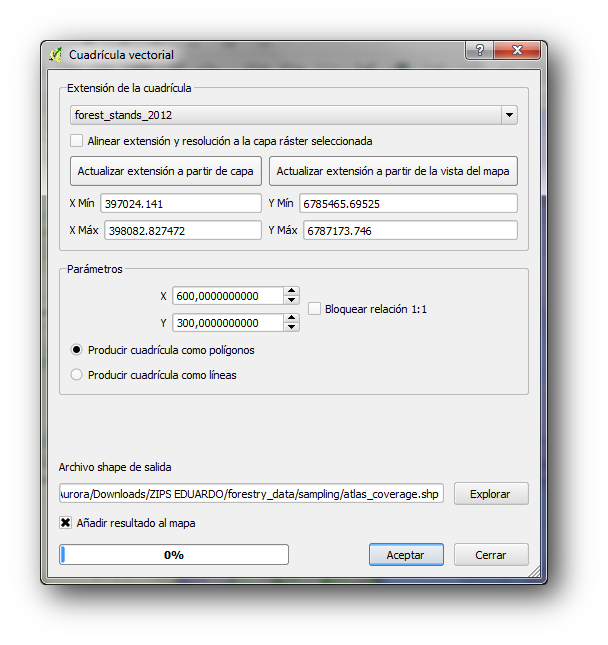The image size is (608, 645).
Task: Select Producir cuadrícula como líneas
Action: click(77, 375)
